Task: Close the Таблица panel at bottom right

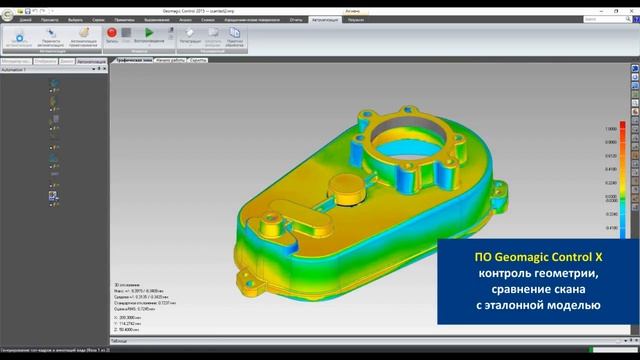Action: click(636, 340)
